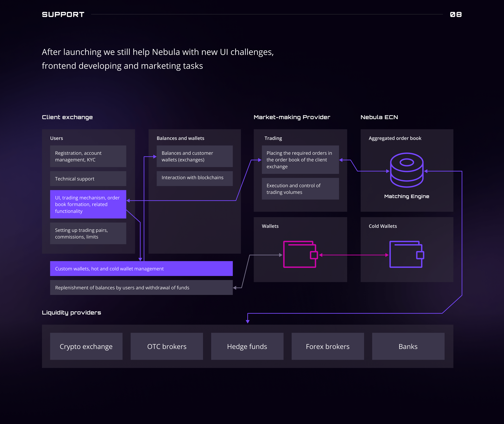Image resolution: width=504 pixels, height=424 pixels.
Task: Click Balances and customer wallets block
Action: tap(195, 156)
